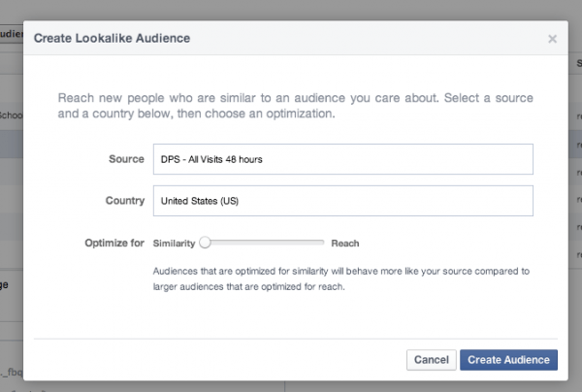
Task: Click the highlighted background row at left edge
Action: pyautogui.click(x=11, y=144)
